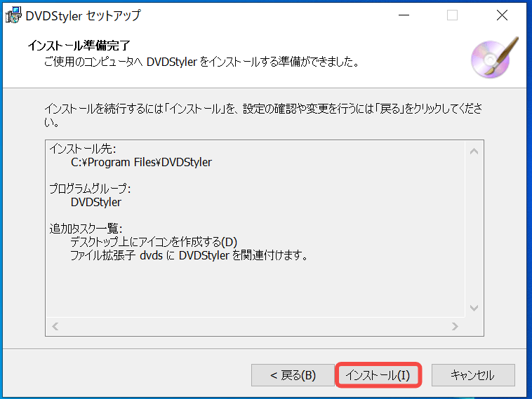Click the デスクトップ上にアイコンを作成する(D) line
This screenshot has height=399, width=532.
[154, 242]
